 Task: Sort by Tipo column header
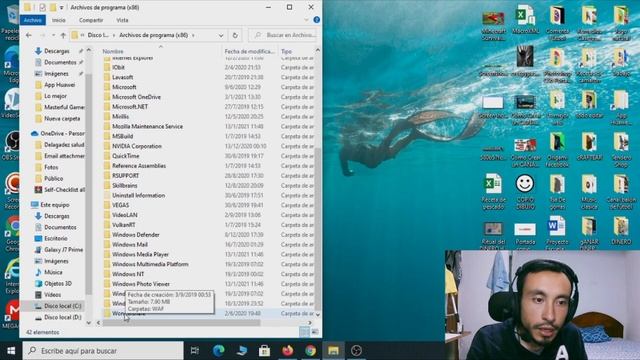click(x=296, y=51)
